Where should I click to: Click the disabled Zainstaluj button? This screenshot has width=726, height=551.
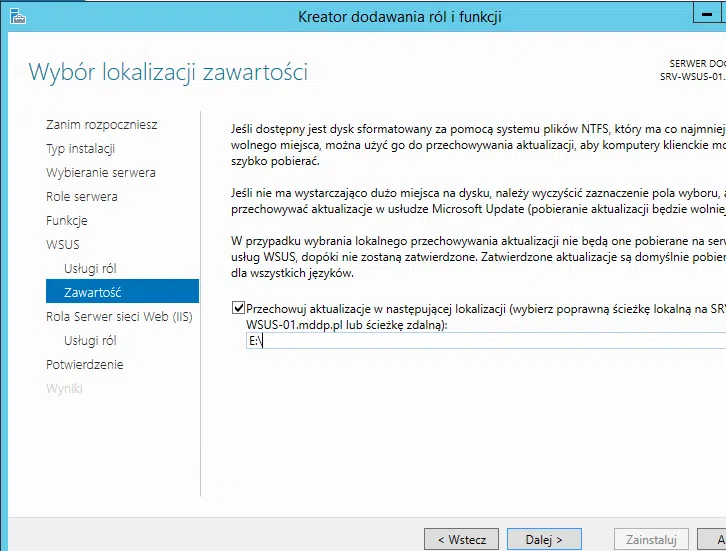coord(651,539)
